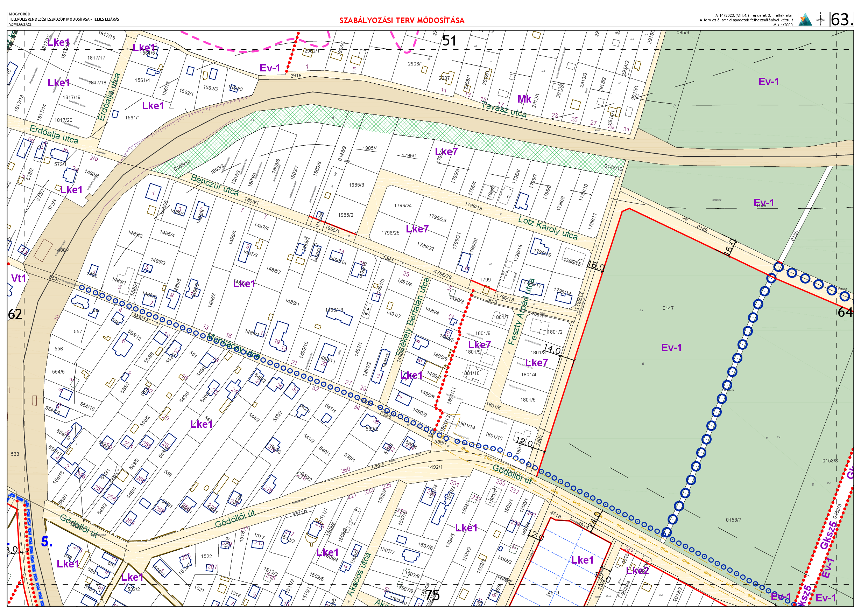Click the 'M = 1:2000' scale text
This screenshot has height=614, width=868.
click(783, 25)
